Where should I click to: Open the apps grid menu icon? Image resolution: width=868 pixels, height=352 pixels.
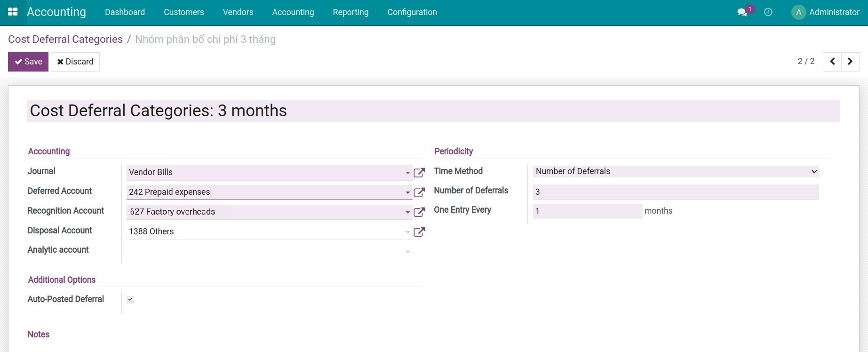click(13, 12)
